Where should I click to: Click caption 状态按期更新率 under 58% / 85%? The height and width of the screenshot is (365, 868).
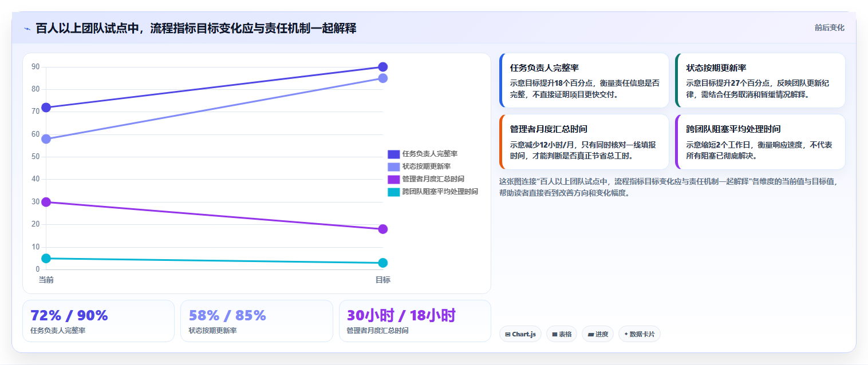tap(212, 331)
